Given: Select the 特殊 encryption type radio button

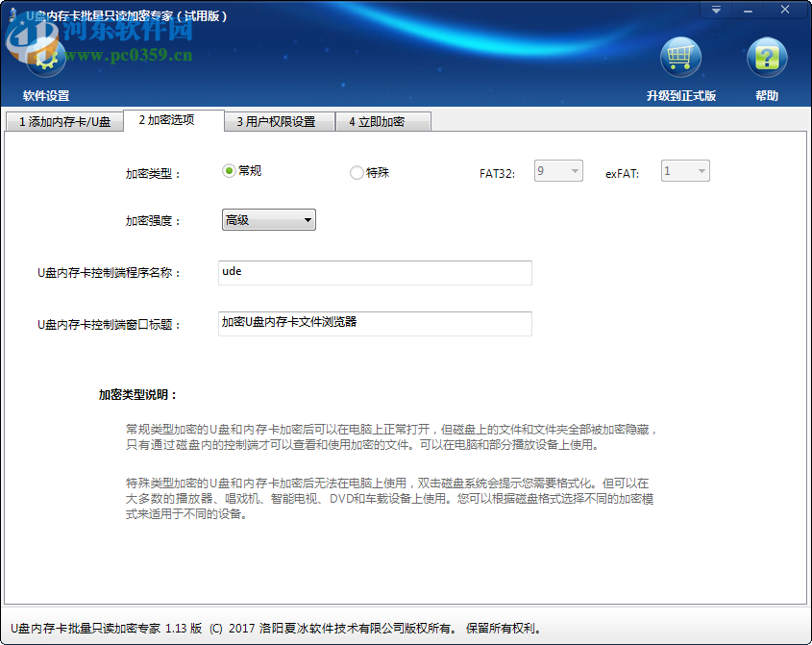Looking at the screenshot, I should [356, 171].
